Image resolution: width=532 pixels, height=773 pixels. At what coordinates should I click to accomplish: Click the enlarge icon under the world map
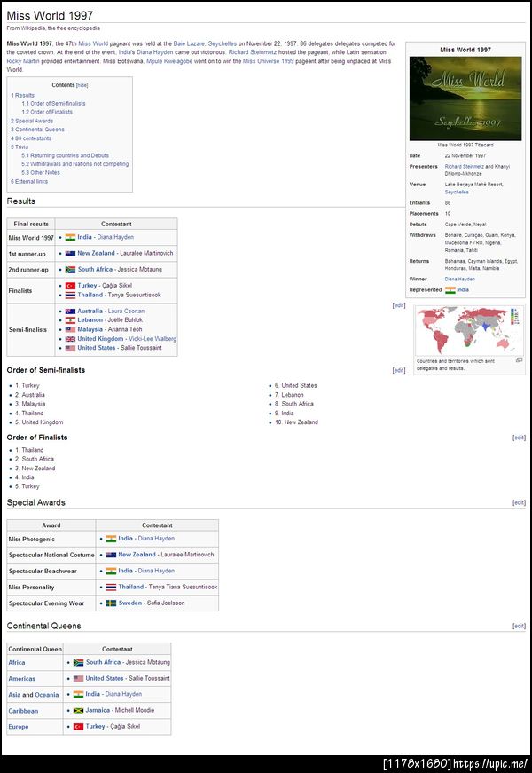pyautogui.click(x=519, y=360)
